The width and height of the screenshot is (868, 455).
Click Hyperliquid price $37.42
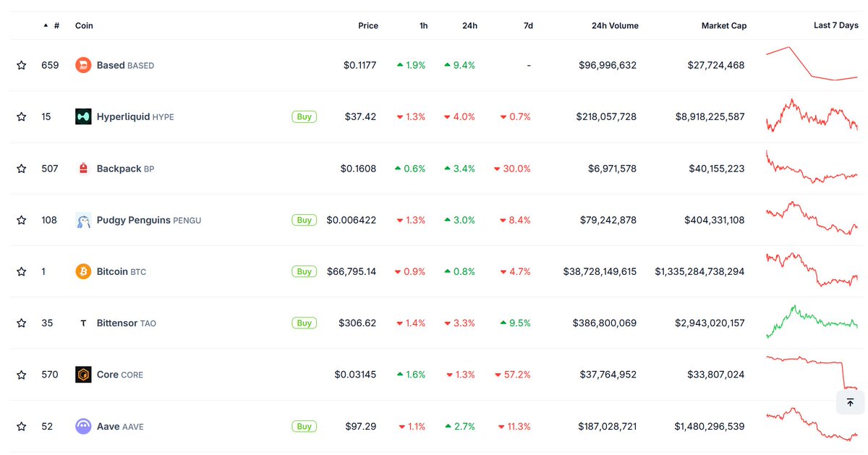coord(359,116)
